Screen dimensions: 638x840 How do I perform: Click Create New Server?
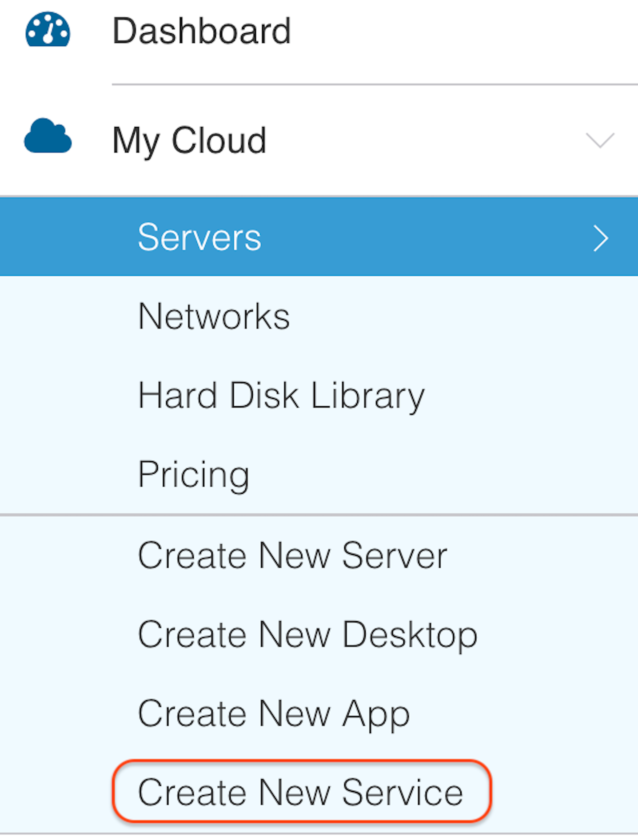292,555
